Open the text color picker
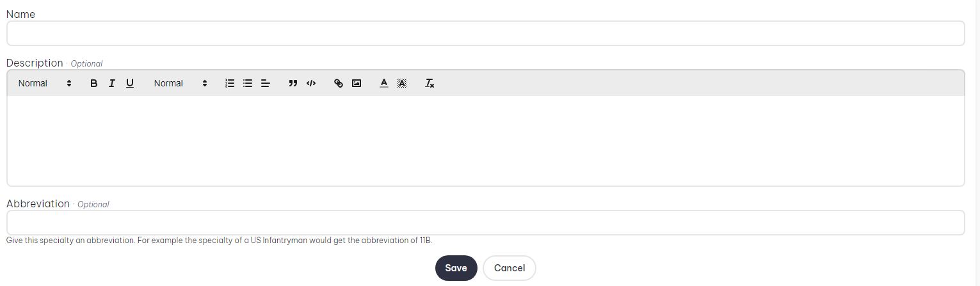Viewport: 980px width, 286px height. [x=384, y=83]
